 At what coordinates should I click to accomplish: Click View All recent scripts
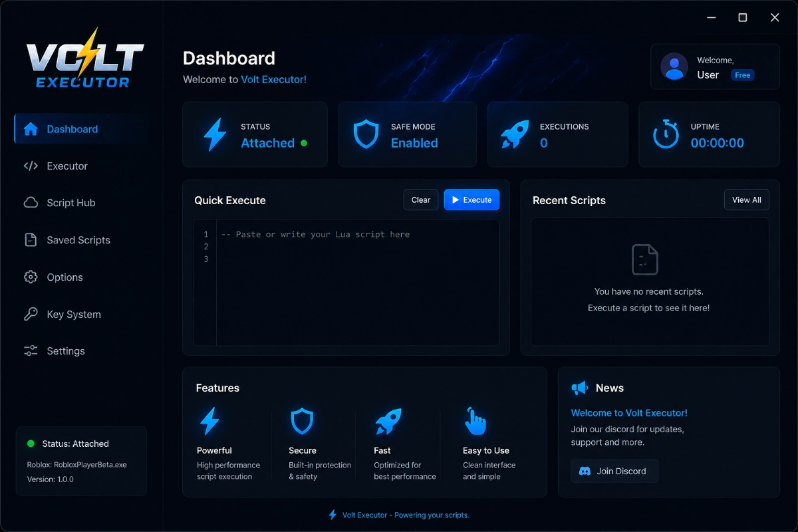click(747, 199)
